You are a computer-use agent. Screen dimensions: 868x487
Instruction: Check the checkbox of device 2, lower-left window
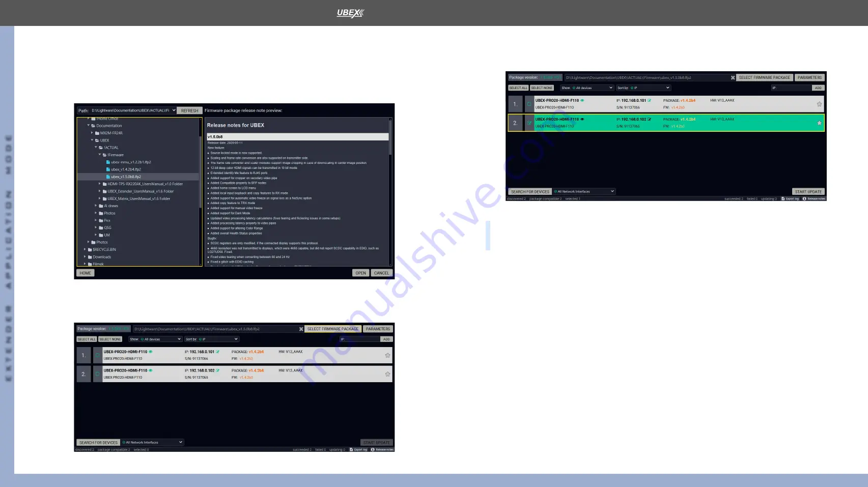(97, 374)
